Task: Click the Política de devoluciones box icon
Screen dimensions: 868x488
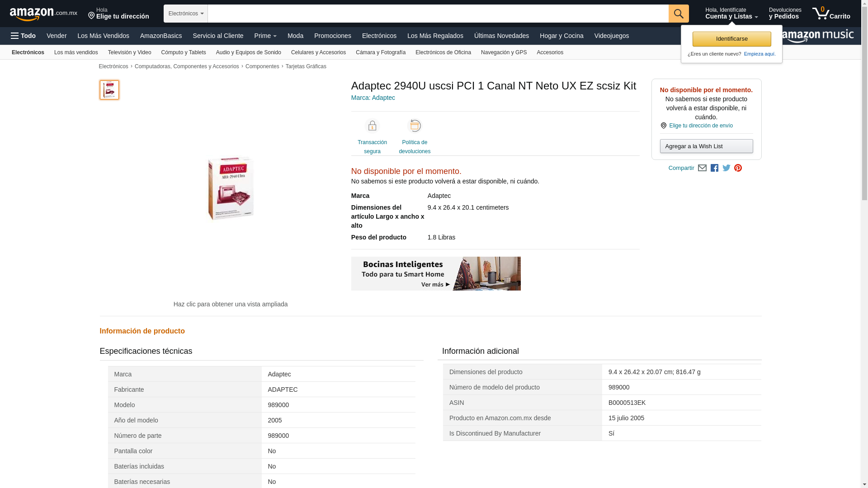Action: (x=414, y=126)
